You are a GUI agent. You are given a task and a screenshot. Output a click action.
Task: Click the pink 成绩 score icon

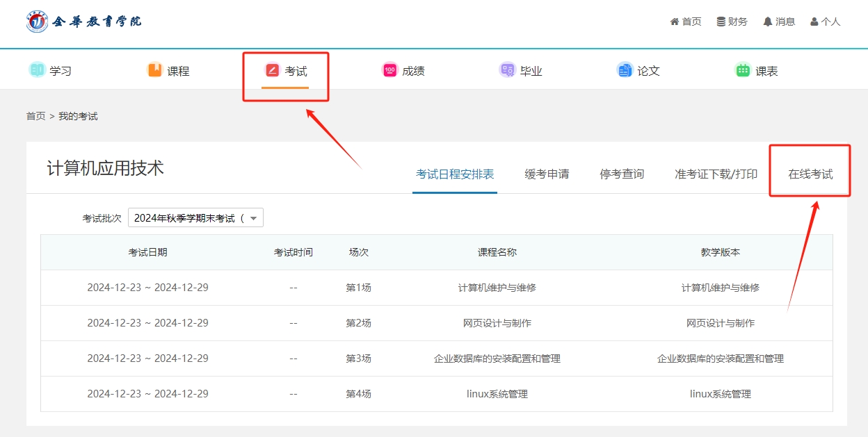[389, 70]
